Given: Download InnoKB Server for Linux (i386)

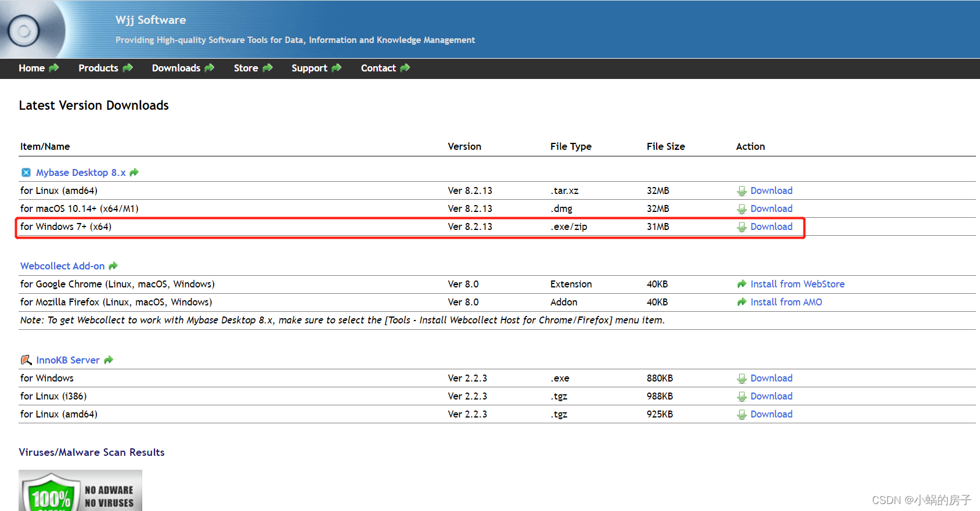Looking at the screenshot, I should click(x=771, y=396).
